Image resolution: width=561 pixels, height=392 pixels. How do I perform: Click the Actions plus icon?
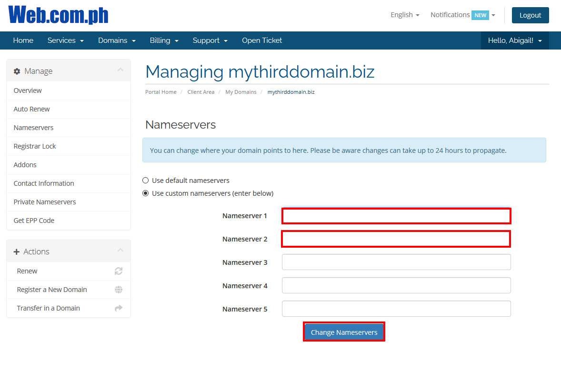(17, 252)
